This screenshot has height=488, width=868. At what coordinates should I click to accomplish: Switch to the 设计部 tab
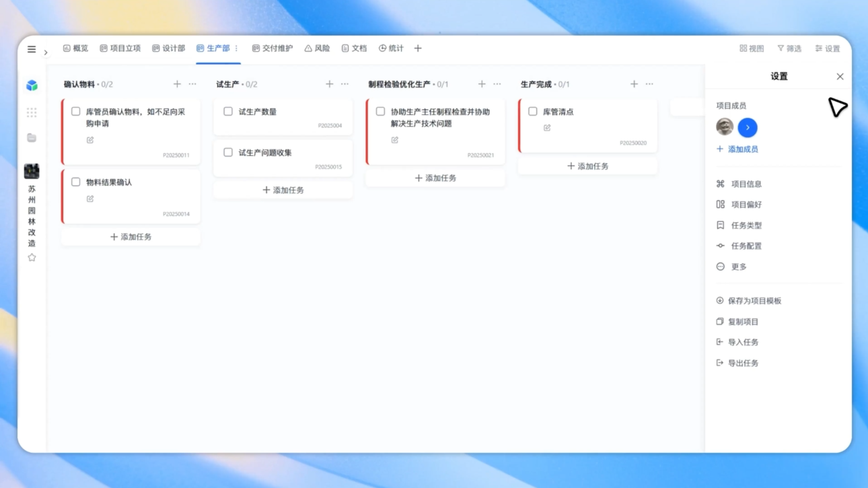[168, 48]
